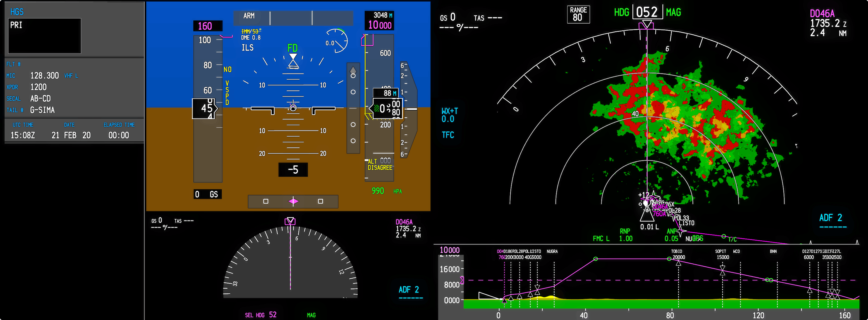
Task: Click the glideslope deviation diamond pointer
Action: click(353, 70)
